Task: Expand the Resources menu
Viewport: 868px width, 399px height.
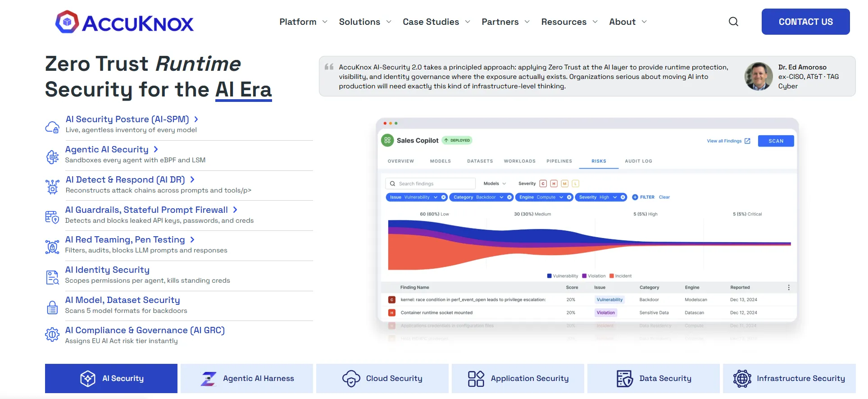Action: (x=569, y=22)
